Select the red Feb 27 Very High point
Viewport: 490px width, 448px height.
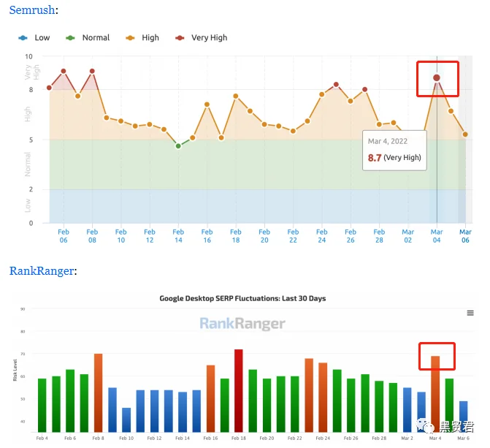(364, 89)
